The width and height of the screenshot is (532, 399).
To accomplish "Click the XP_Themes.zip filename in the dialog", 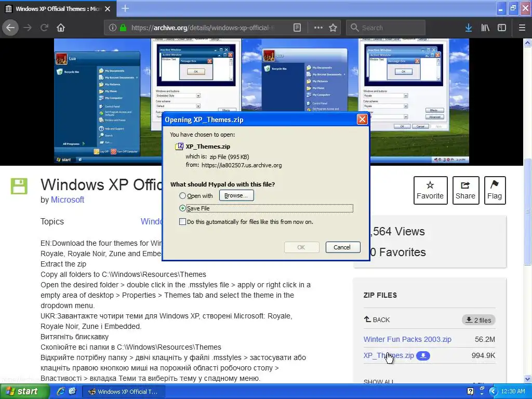I will pos(208,147).
